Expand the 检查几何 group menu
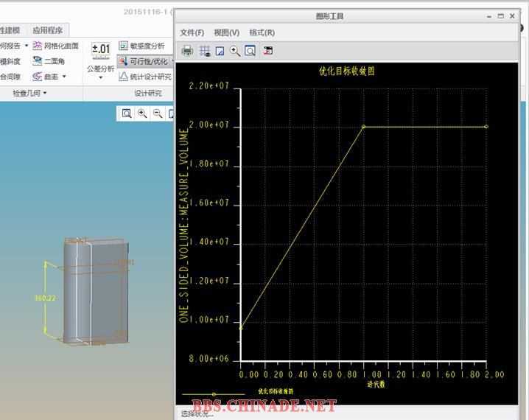Image resolution: width=529 pixels, height=420 pixels. click(x=29, y=94)
